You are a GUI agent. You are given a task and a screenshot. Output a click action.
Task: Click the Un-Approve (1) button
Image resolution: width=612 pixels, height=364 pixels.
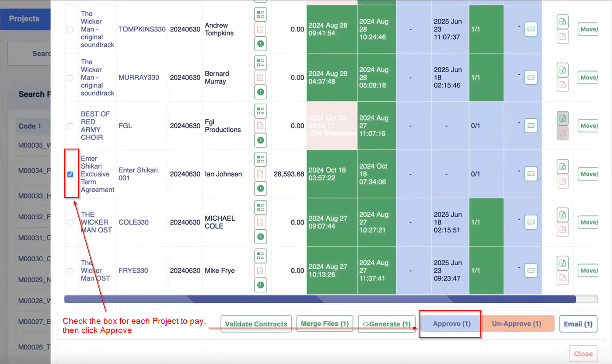[517, 324]
